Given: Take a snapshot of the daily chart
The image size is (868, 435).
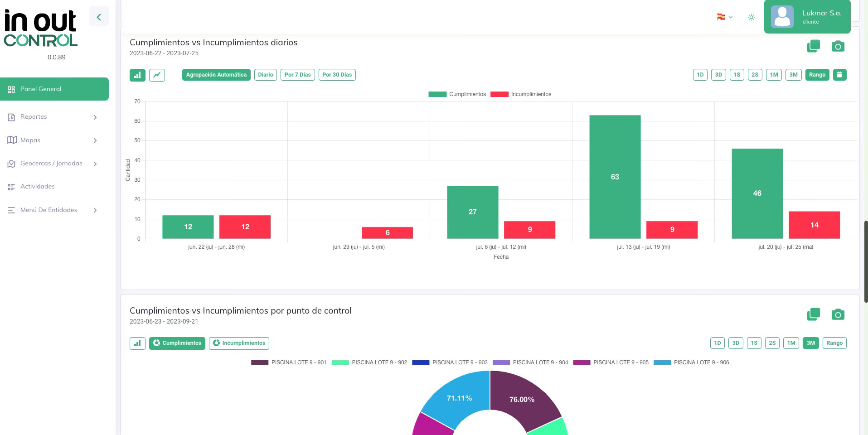Looking at the screenshot, I should (838, 46).
